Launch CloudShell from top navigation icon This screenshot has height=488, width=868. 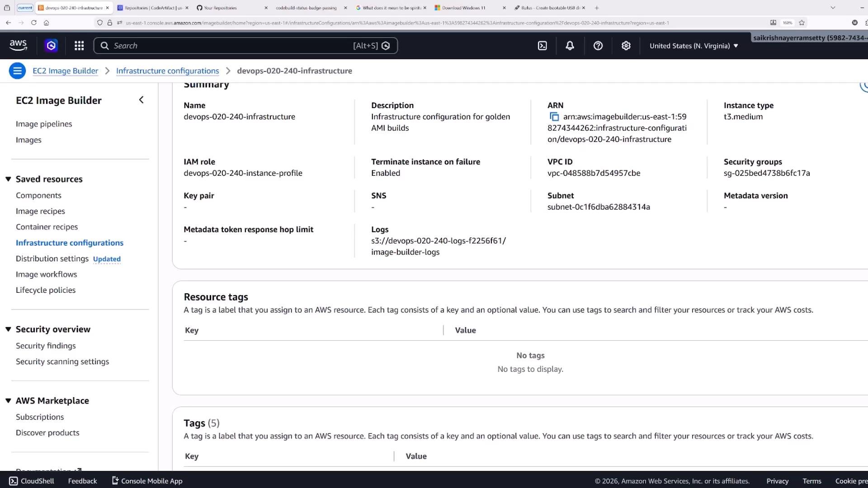tap(542, 46)
